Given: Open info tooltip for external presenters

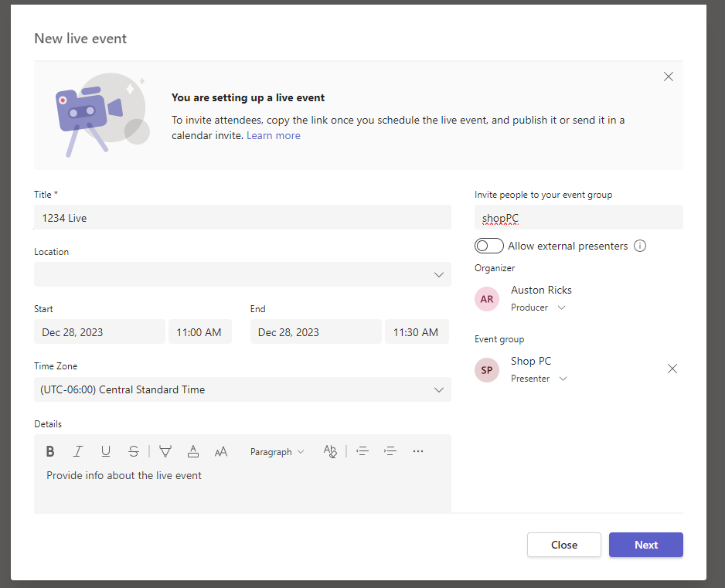Looking at the screenshot, I should (639, 246).
